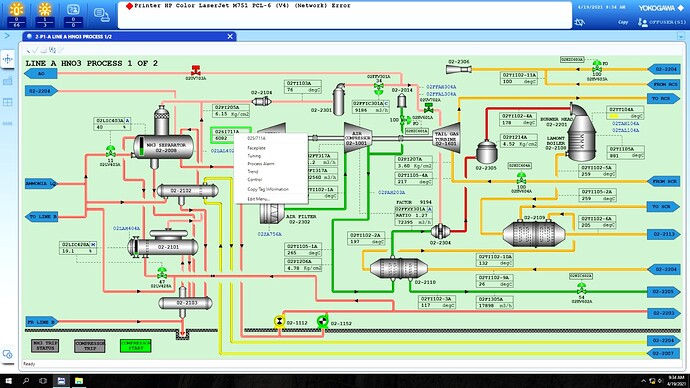Open the process alarm sun icon showing 0/66
Viewport: 690px width, 388px height.
click(17, 14)
